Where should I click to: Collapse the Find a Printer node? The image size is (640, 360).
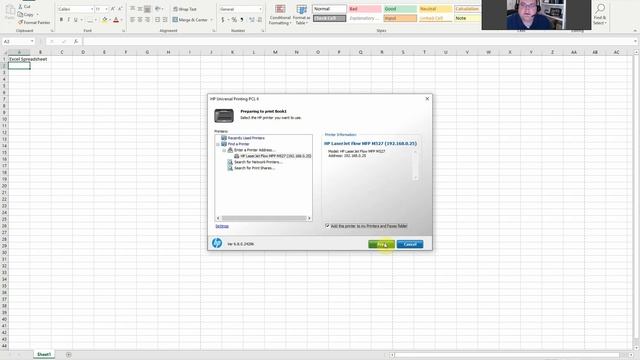click(218, 144)
